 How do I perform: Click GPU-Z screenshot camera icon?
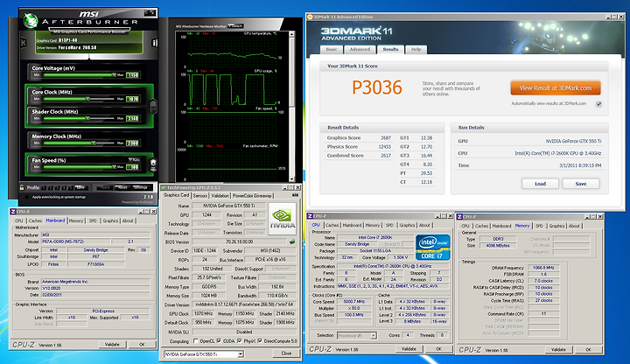[296, 195]
